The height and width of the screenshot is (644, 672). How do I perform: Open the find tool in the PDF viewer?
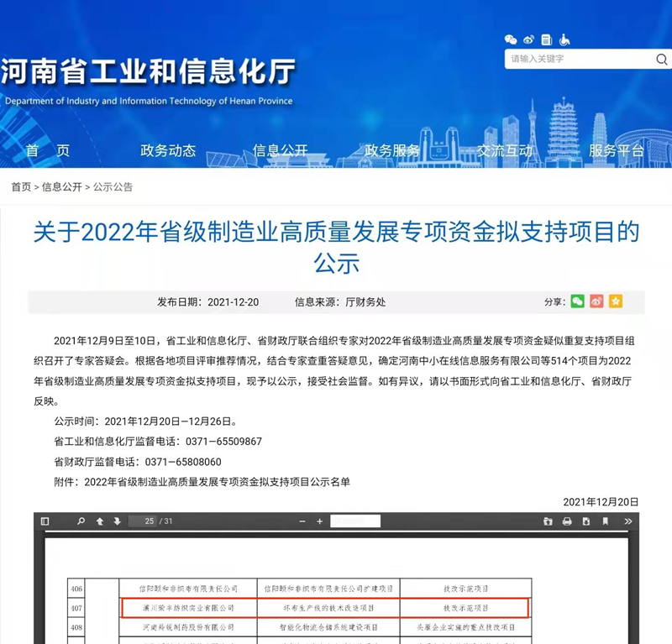click(81, 521)
